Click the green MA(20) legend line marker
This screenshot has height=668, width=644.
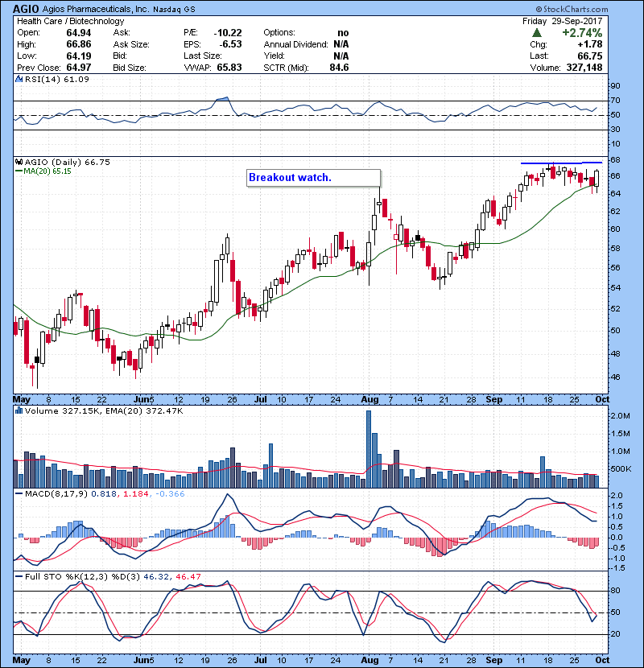click(x=19, y=171)
